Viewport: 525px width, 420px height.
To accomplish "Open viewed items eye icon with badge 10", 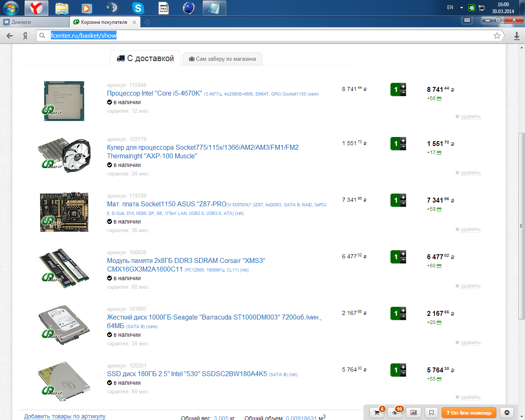I will (395, 413).
